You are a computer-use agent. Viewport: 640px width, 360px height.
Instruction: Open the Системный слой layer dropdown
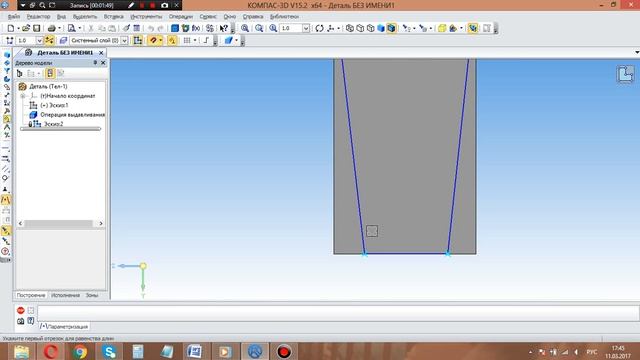pyautogui.click(x=124, y=40)
